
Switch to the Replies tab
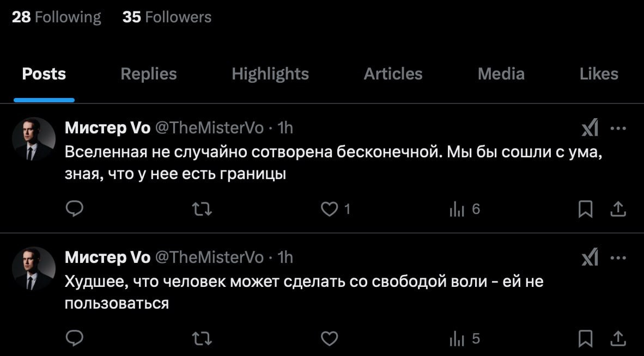(148, 73)
